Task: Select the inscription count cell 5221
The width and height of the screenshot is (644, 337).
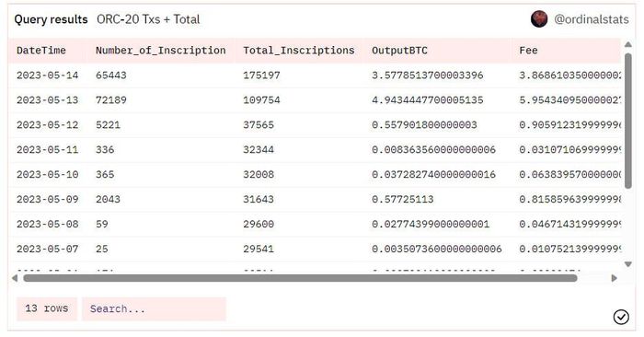Action: tap(108, 125)
